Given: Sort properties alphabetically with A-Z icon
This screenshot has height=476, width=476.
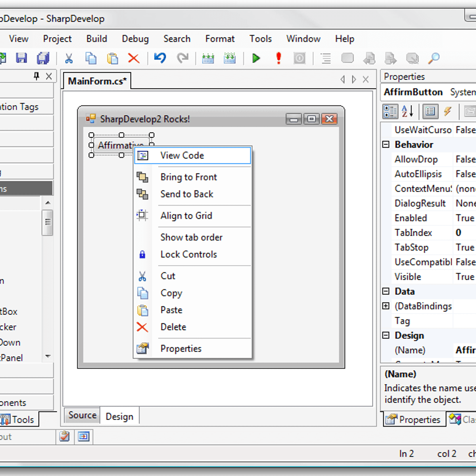Looking at the screenshot, I should [x=407, y=111].
